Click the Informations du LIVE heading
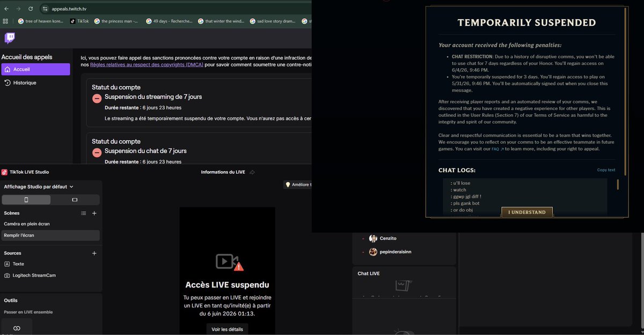644x335 pixels. pyautogui.click(x=223, y=172)
